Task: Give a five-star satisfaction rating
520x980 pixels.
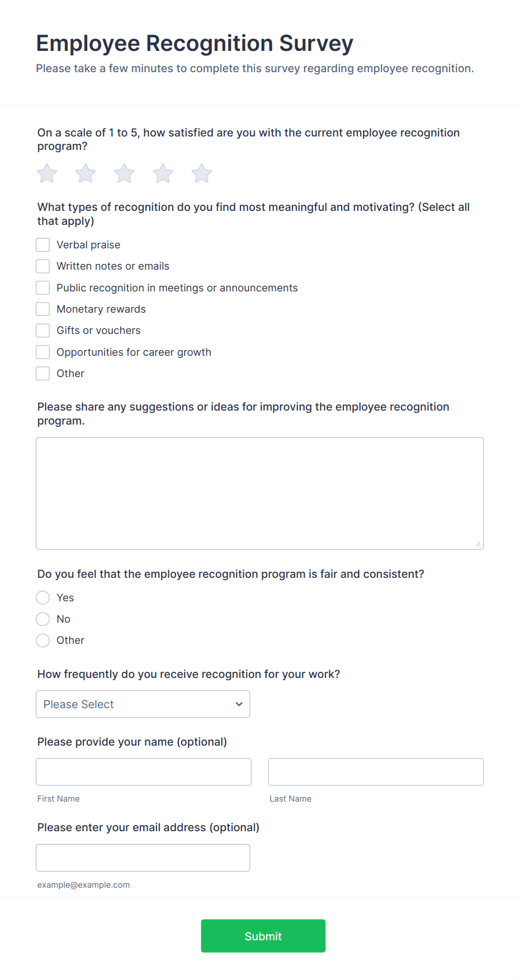Action: [202, 173]
